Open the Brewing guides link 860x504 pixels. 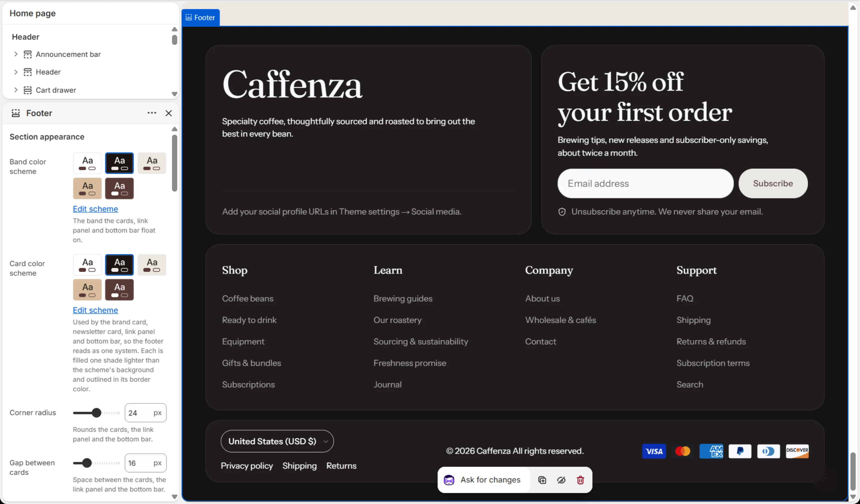click(403, 299)
